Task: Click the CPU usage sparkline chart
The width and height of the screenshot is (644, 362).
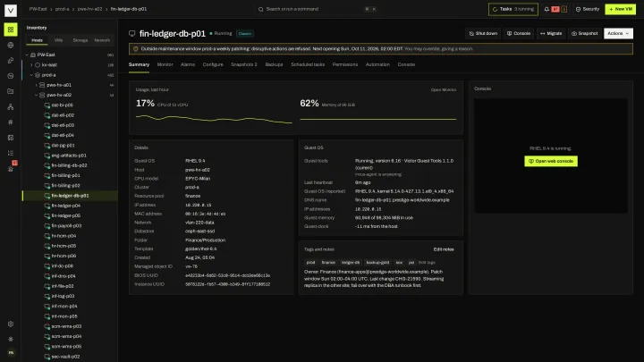Action: pos(214,119)
